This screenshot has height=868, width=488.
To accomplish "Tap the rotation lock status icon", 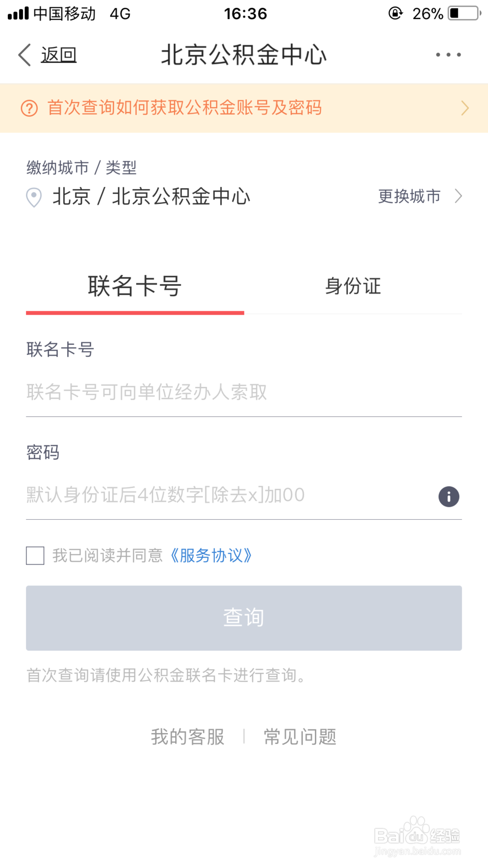I will coord(395,13).
